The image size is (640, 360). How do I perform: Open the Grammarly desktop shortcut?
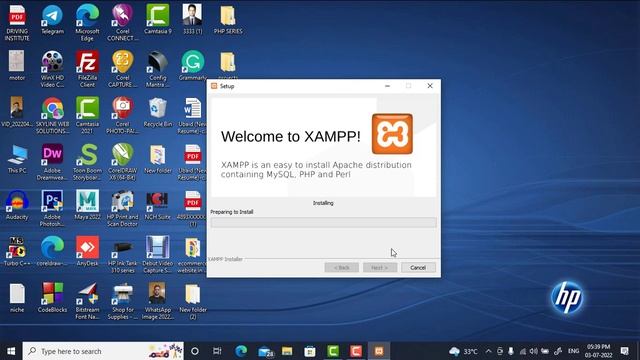[193, 65]
